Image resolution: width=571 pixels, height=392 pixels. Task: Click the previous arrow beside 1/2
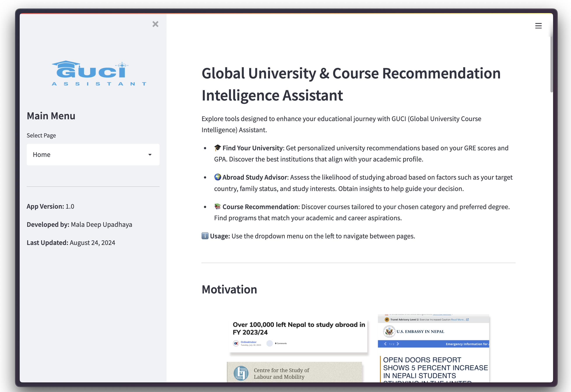(x=385, y=344)
